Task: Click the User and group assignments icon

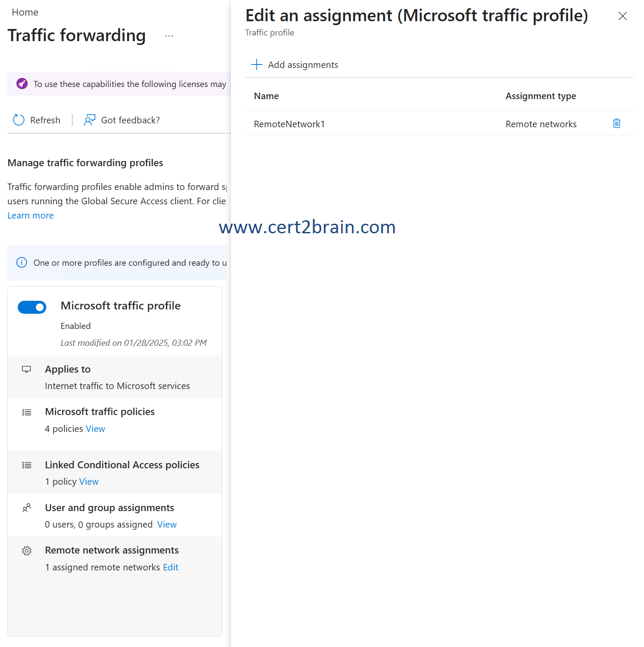Action: pos(27,508)
